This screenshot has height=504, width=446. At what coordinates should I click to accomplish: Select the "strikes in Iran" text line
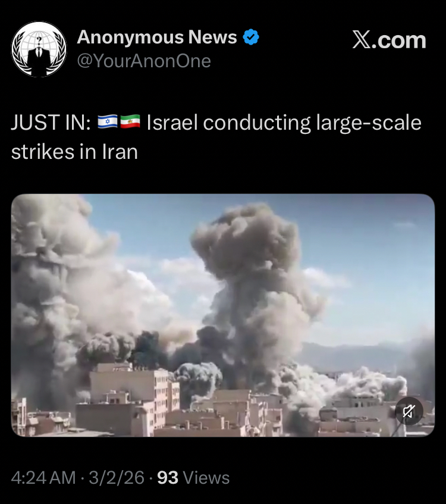point(74,152)
